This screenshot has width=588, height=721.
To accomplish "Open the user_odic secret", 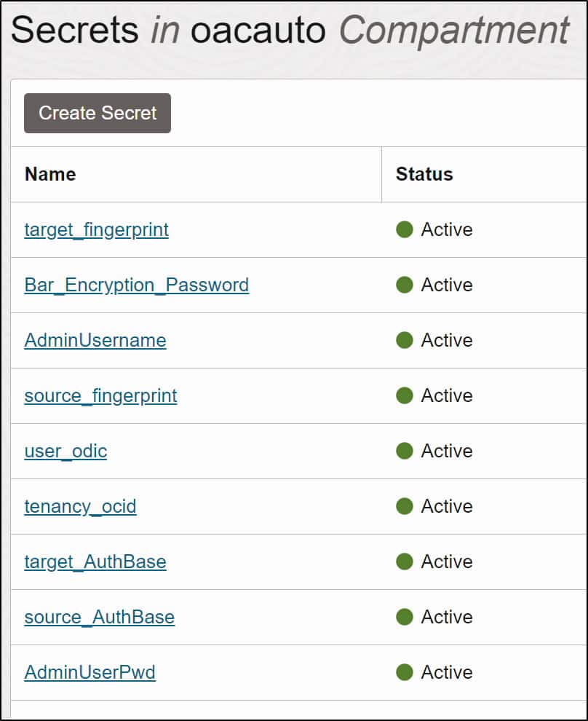I will tap(65, 451).
